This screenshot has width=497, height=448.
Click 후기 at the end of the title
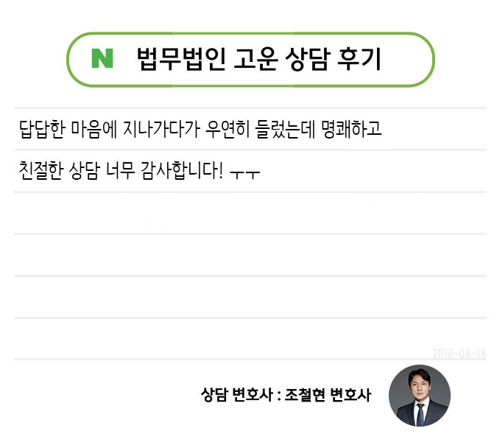[x=361, y=60]
